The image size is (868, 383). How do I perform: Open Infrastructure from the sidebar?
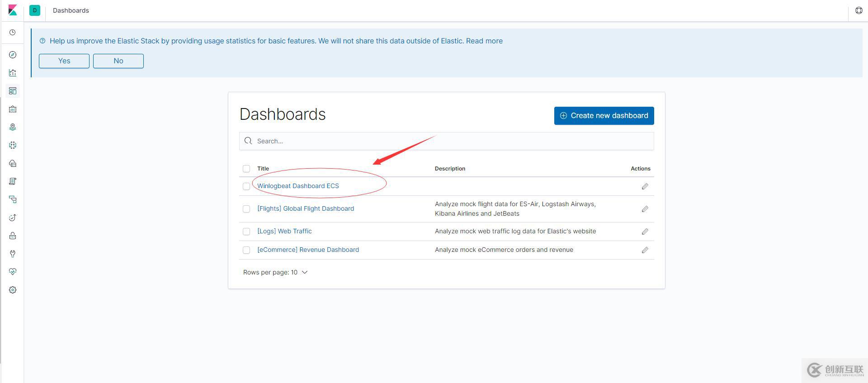coord(13,163)
